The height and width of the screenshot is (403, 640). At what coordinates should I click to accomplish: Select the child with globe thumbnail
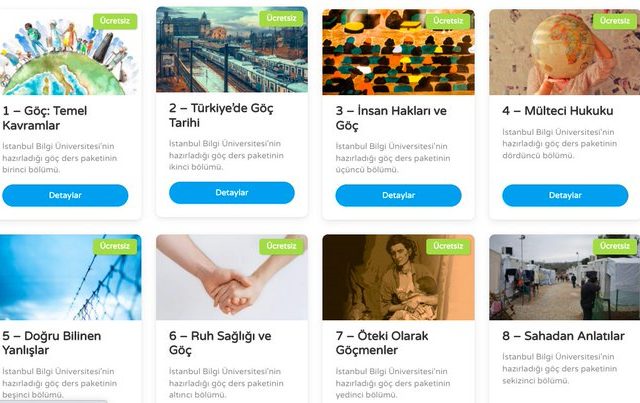point(564,52)
